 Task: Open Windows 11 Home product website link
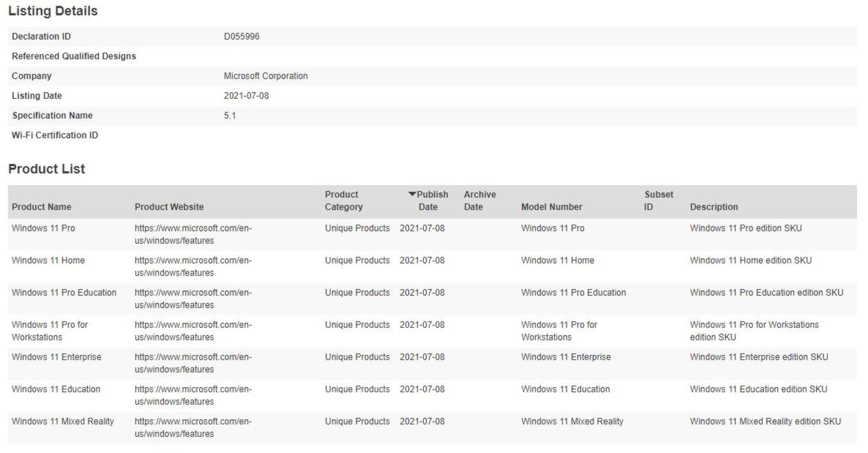(193, 267)
